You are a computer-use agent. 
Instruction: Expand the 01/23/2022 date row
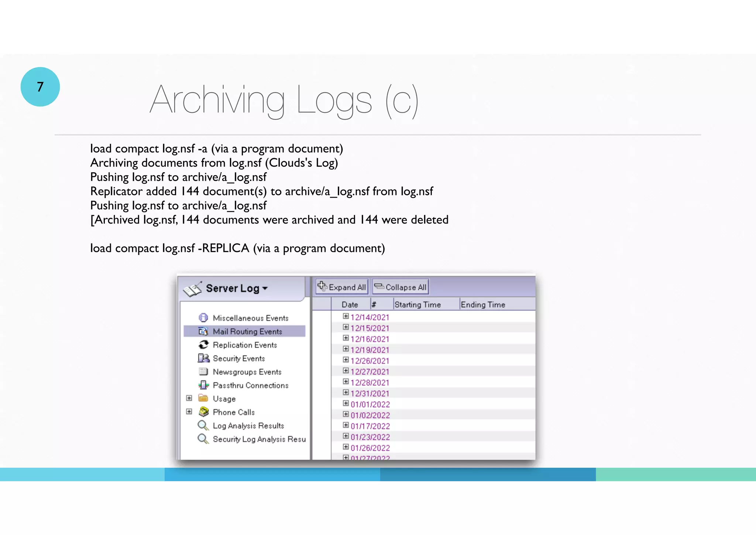pos(346,436)
